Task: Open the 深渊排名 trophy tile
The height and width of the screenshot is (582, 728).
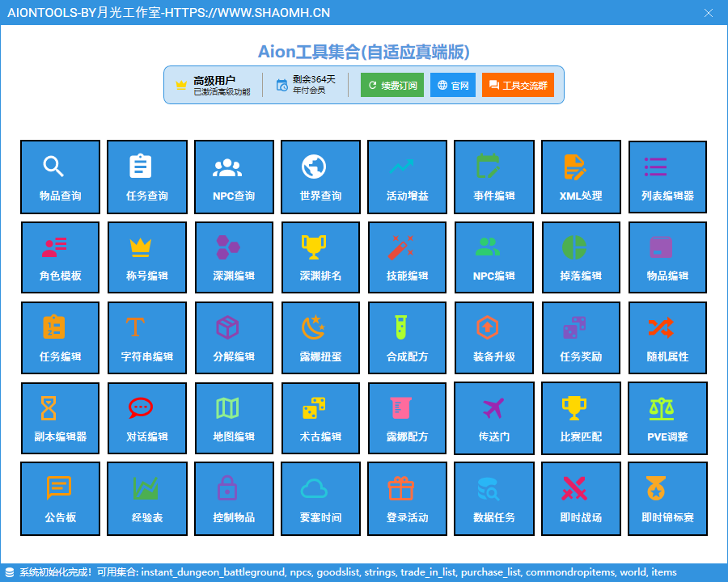Action: point(321,258)
